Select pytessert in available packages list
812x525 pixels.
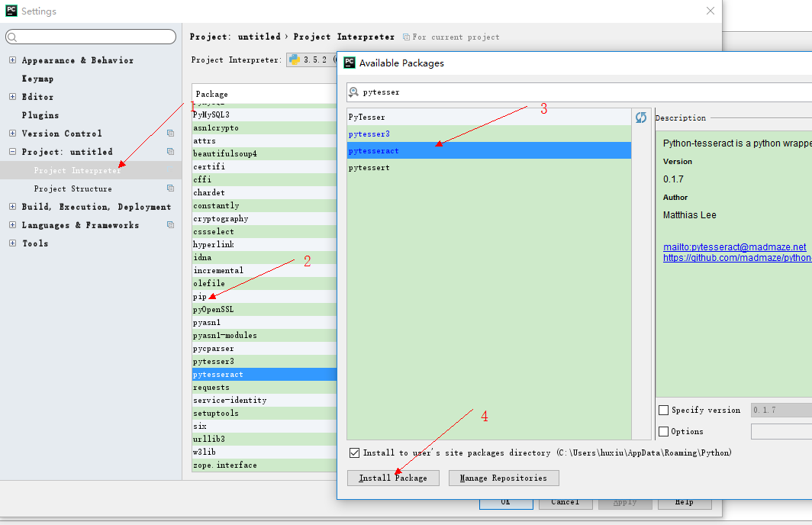pos(489,167)
